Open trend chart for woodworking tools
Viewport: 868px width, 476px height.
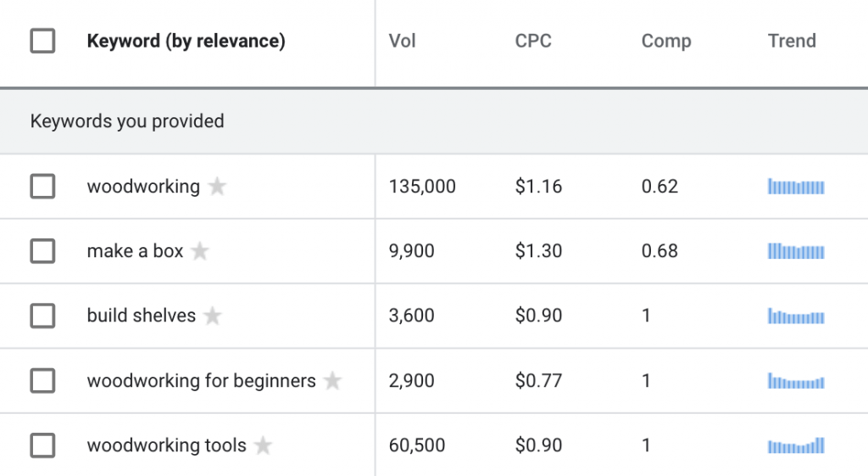pos(796,445)
